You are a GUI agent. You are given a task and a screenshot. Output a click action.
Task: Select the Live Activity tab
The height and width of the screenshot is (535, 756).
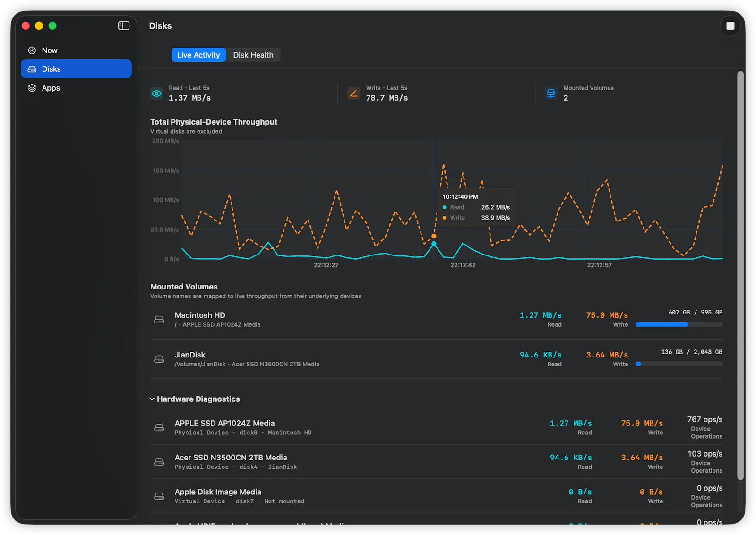pos(198,55)
